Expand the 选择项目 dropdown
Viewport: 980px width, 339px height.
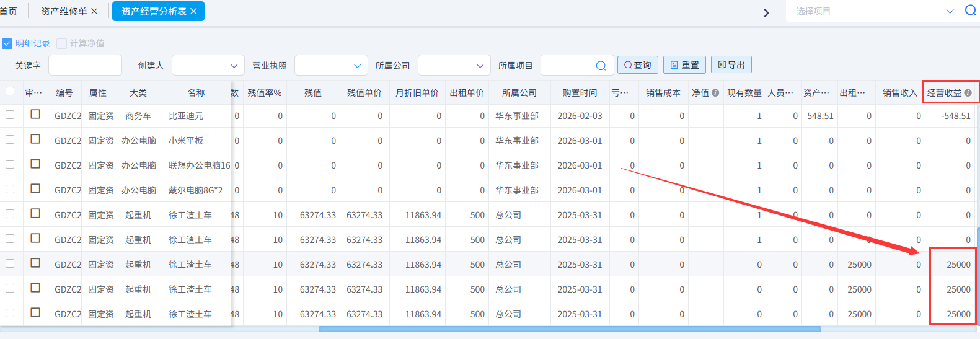pyautogui.click(x=950, y=11)
